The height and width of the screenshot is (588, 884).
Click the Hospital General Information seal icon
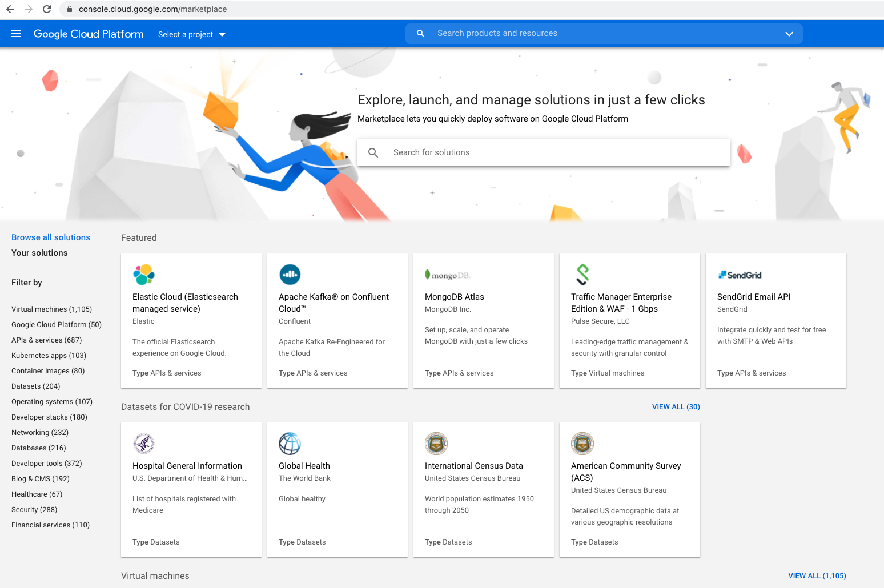[144, 444]
